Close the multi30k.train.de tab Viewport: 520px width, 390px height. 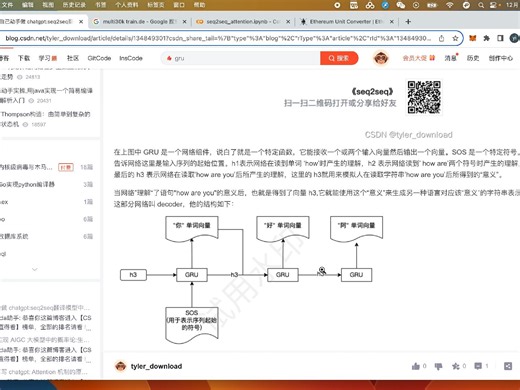coord(184,22)
